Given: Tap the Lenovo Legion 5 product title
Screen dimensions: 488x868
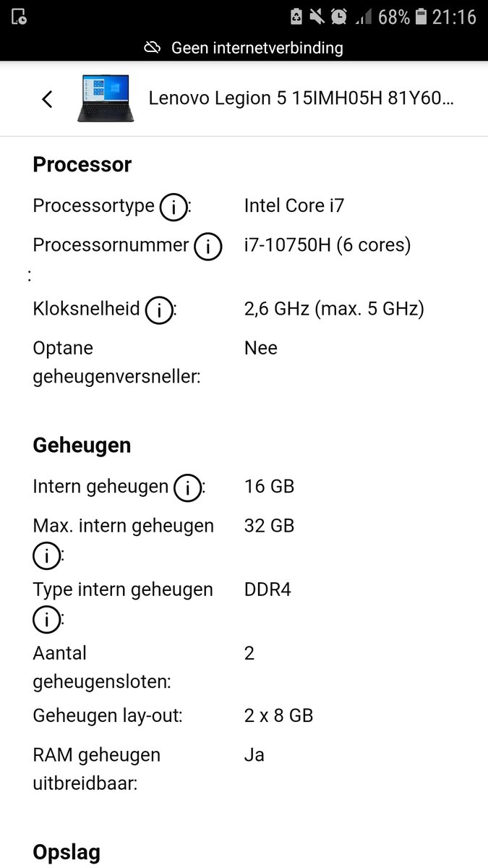Looking at the screenshot, I should coord(301,98).
